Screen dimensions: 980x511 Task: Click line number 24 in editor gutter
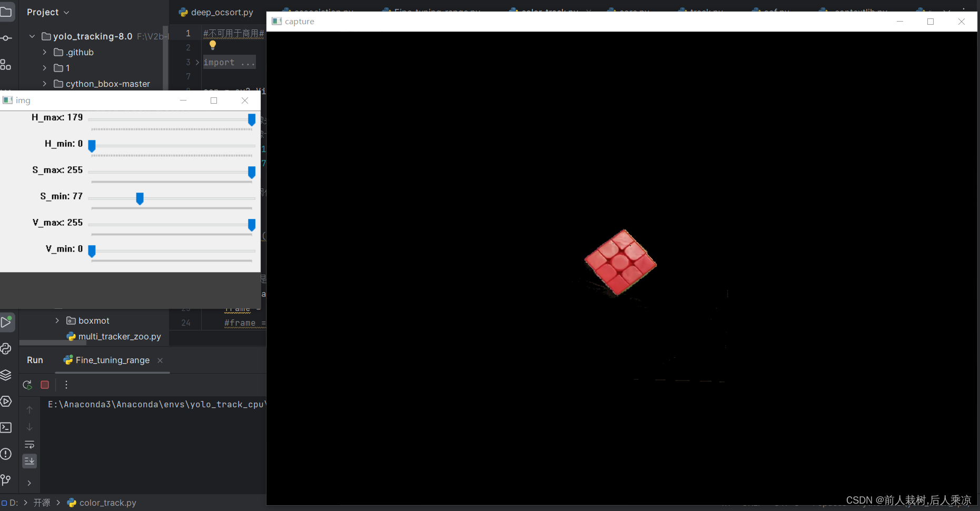click(186, 323)
